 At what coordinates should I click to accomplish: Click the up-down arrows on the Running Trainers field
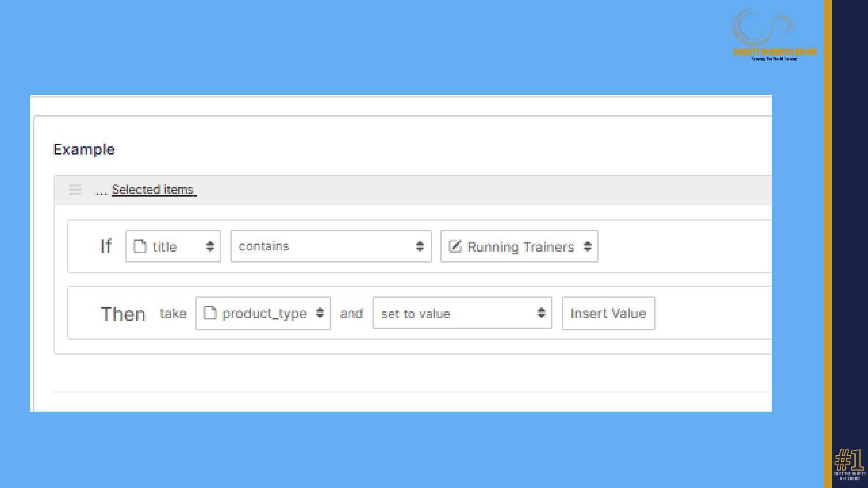click(x=587, y=246)
